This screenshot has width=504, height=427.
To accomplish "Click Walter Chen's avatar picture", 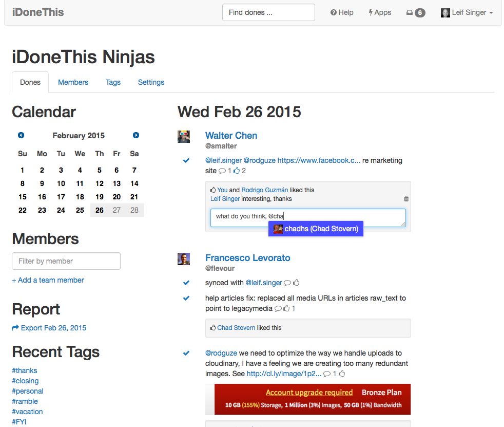I will point(184,137).
